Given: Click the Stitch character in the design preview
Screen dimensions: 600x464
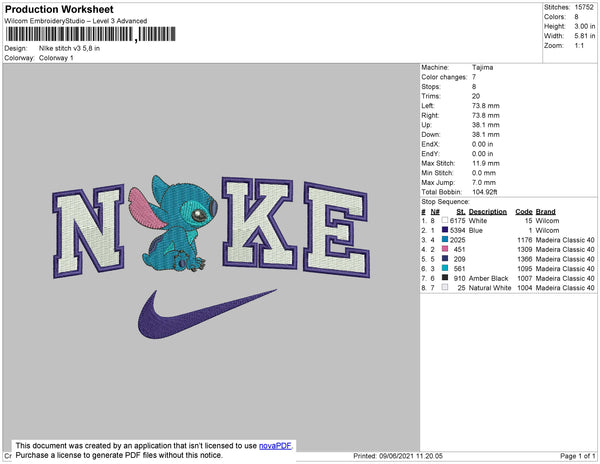Looking at the screenshot, I should pos(174,224).
